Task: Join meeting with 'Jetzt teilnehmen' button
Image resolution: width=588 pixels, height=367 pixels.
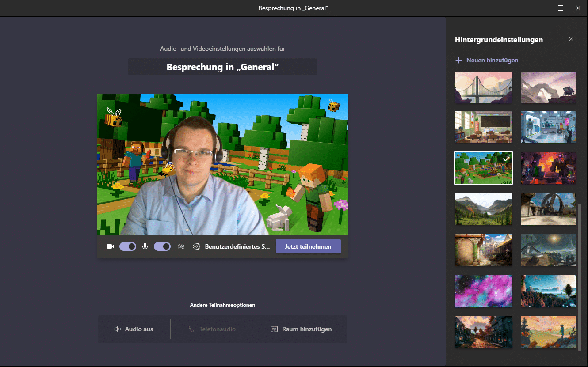Action: 308,246
